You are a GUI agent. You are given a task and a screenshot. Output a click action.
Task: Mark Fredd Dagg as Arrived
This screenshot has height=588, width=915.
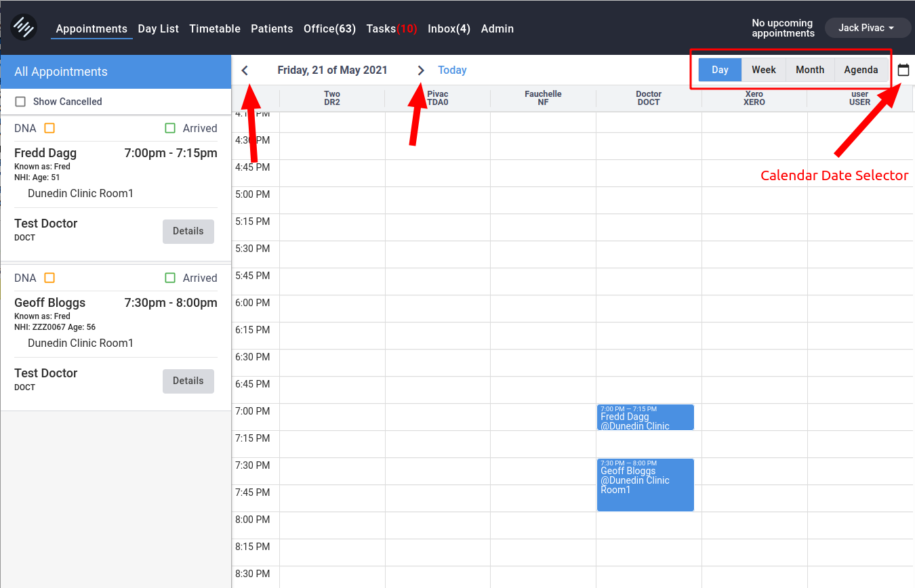tap(170, 128)
